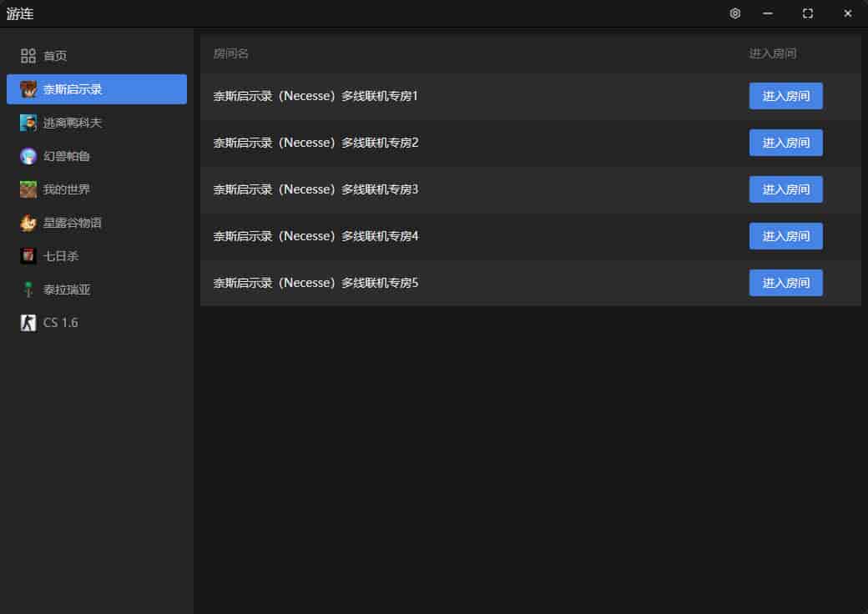The height and width of the screenshot is (614, 868).
Task: Select the 星露谷物语 sidebar label
Action: (x=73, y=223)
